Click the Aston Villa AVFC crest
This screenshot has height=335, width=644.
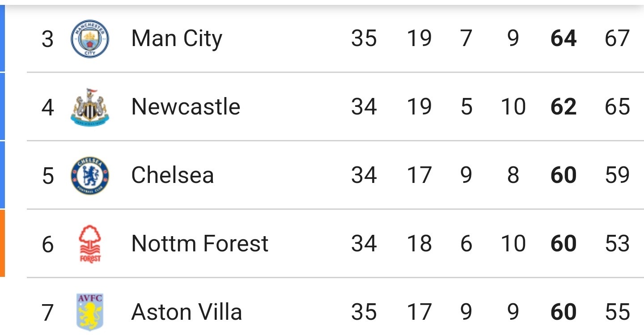click(90, 312)
